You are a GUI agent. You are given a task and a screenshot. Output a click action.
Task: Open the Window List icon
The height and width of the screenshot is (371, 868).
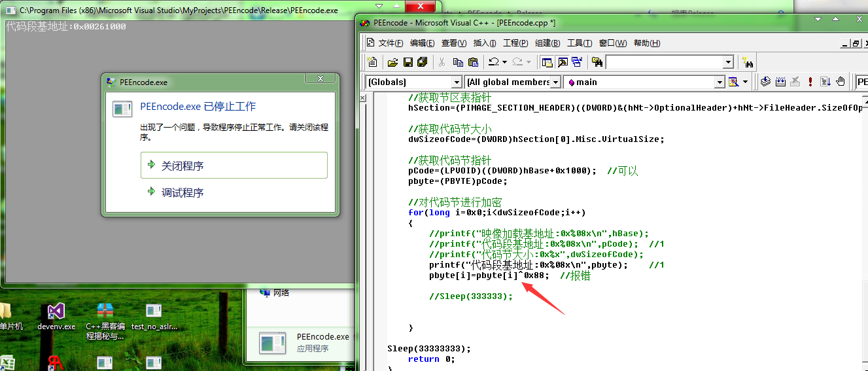576,62
